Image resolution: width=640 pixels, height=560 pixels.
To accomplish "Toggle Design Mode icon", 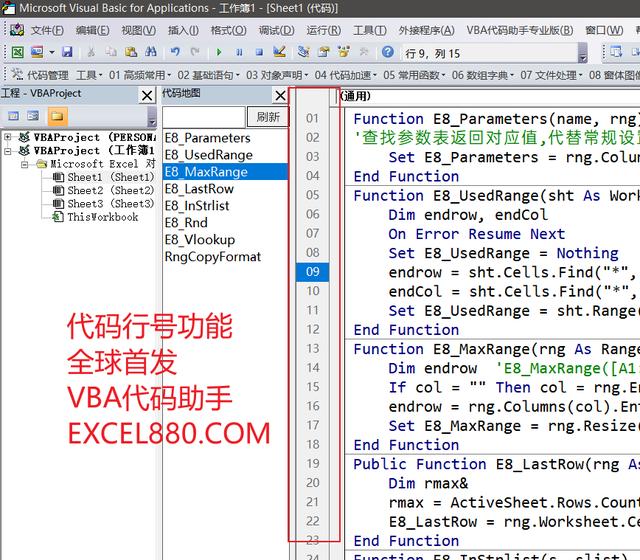I will pos(279,52).
